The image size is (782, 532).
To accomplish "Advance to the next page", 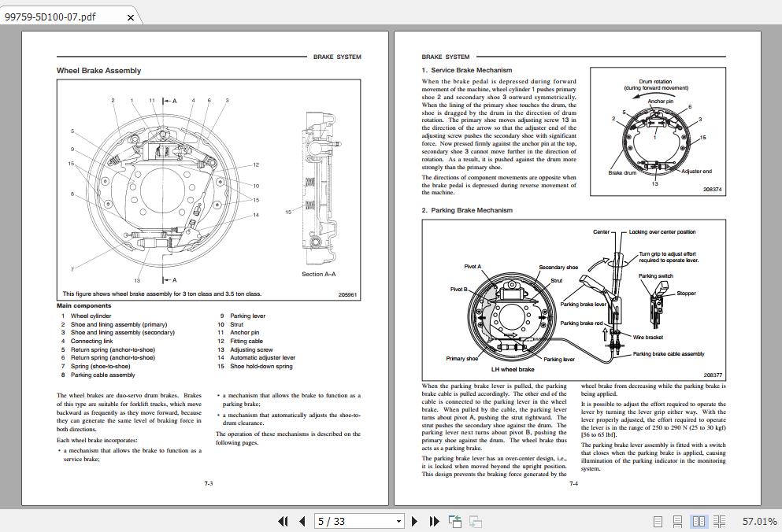I will (415, 521).
